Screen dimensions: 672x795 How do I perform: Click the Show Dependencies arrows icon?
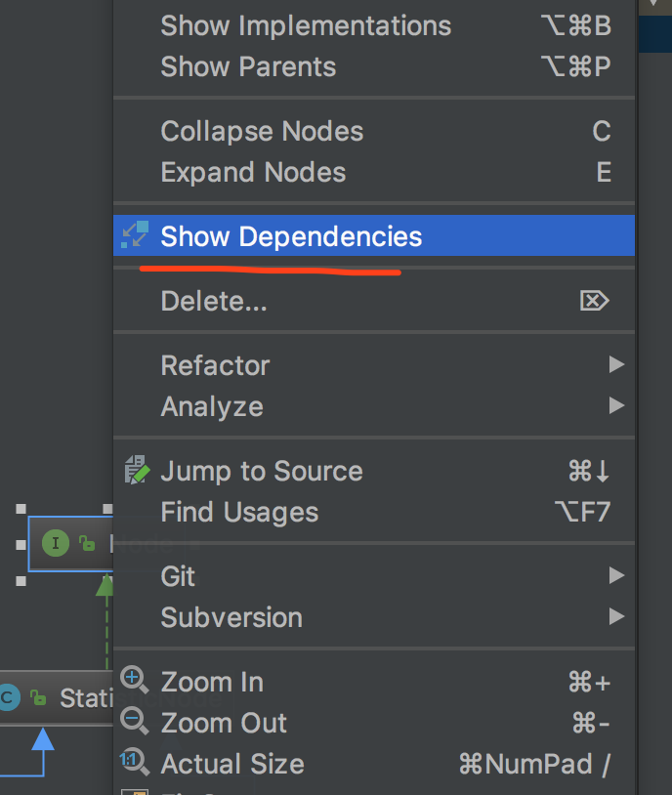click(134, 235)
